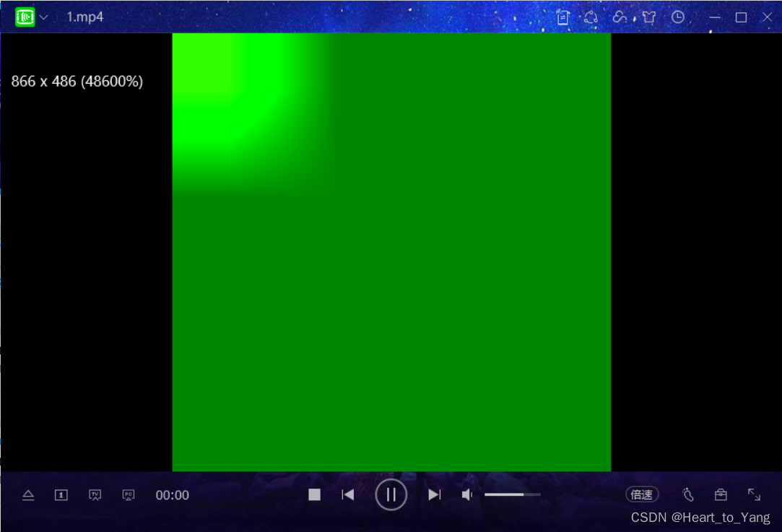
Task: Open the file transfer document icon in title bar
Action: pyautogui.click(x=563, y=17)
